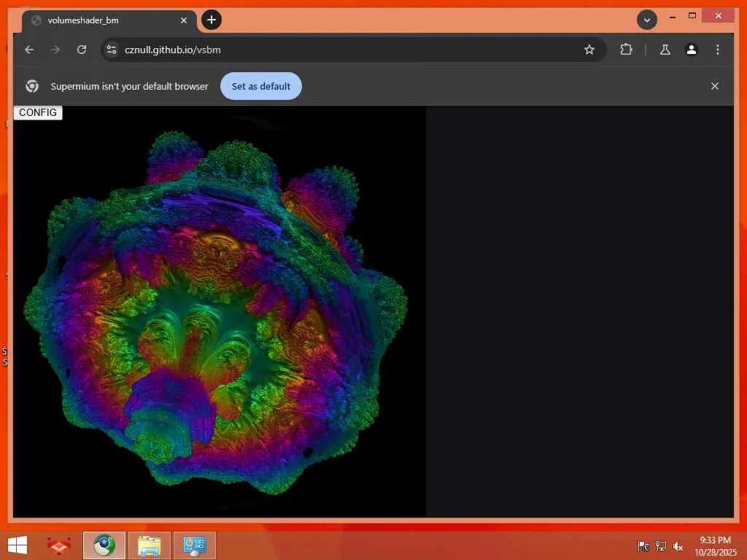Launch the red app in taskbar
This screenshot has width=747, height=560.
pos(59,545)
